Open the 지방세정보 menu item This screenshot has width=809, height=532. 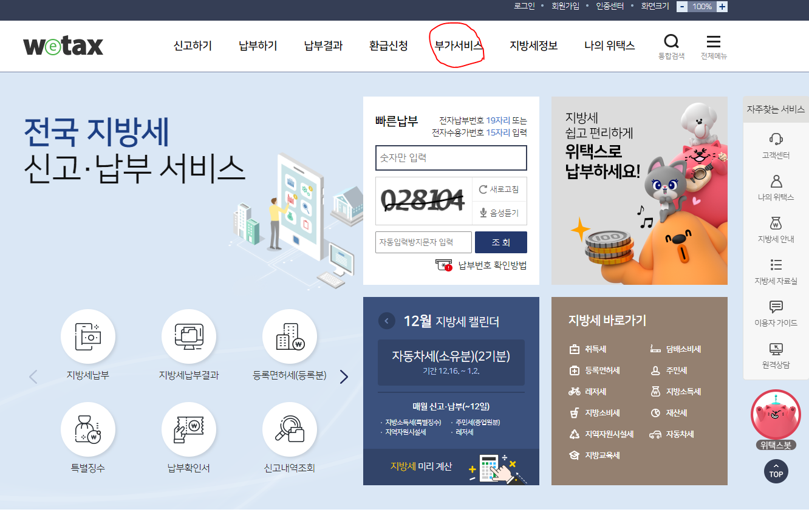tap(533, 46)
